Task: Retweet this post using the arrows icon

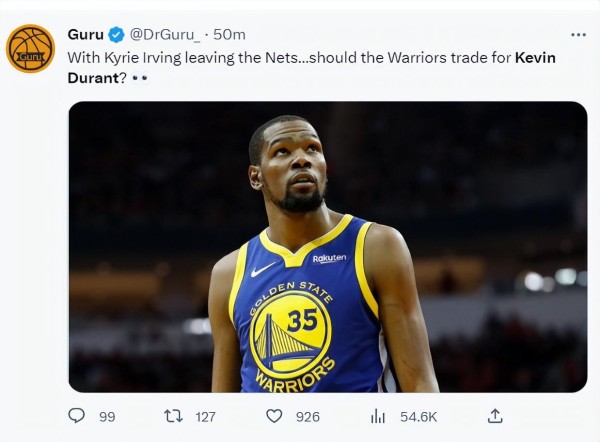Action: (173, 416)
